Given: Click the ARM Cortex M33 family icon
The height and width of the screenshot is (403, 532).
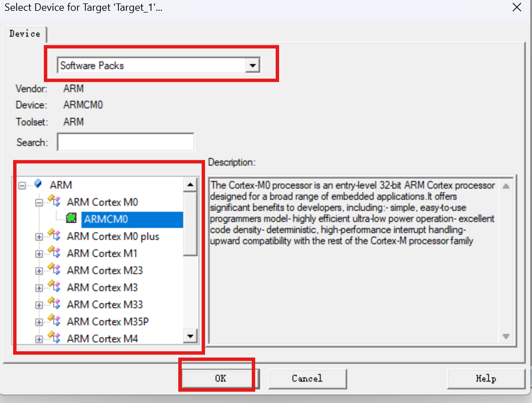Looking at the screenshot, I should (x=54, y=303).
